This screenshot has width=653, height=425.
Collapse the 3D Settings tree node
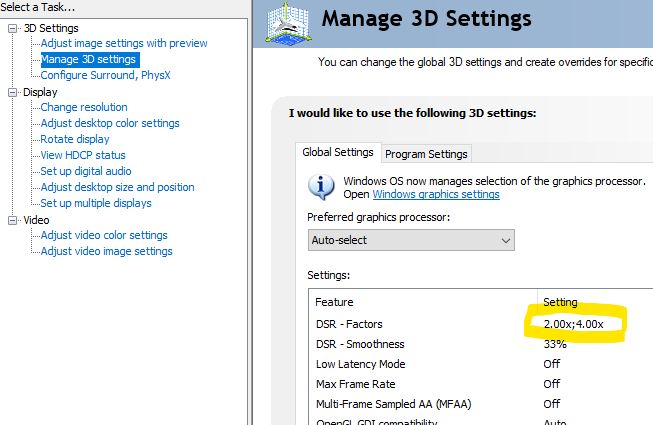12,28
